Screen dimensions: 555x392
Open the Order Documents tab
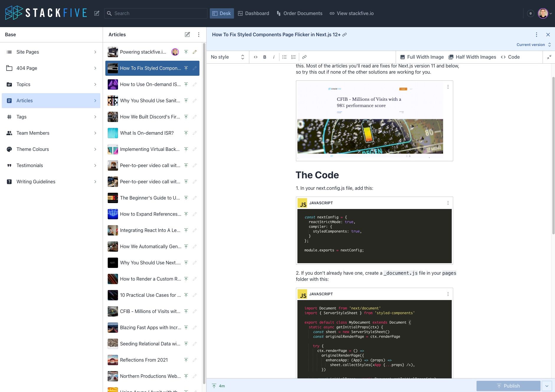pos(299,13)
